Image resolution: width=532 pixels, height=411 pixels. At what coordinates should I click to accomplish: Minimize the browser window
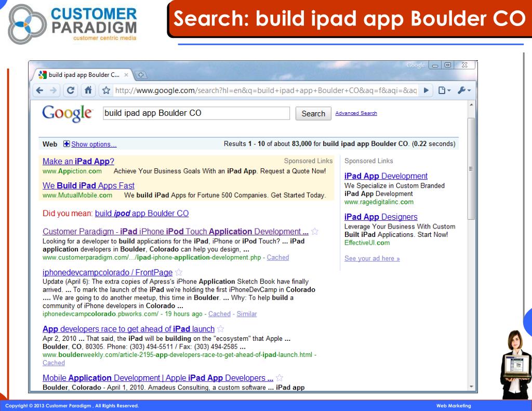pyautogui.click(x=435, y=65)
